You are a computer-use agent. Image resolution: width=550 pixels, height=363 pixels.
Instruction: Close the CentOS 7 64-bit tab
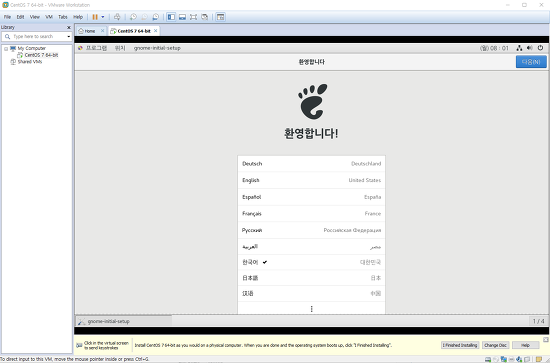click(x=155, y=31)
